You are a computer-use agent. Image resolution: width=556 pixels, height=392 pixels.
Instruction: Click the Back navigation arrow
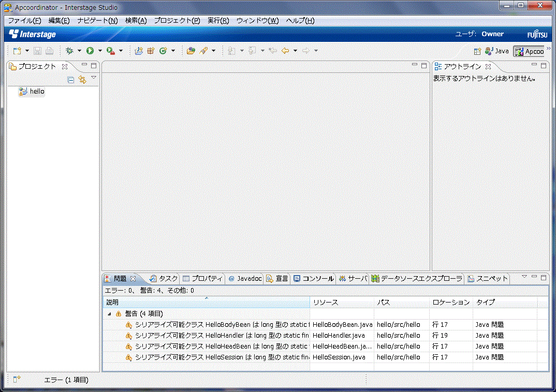pyautogui.click(x=285, y=51)
